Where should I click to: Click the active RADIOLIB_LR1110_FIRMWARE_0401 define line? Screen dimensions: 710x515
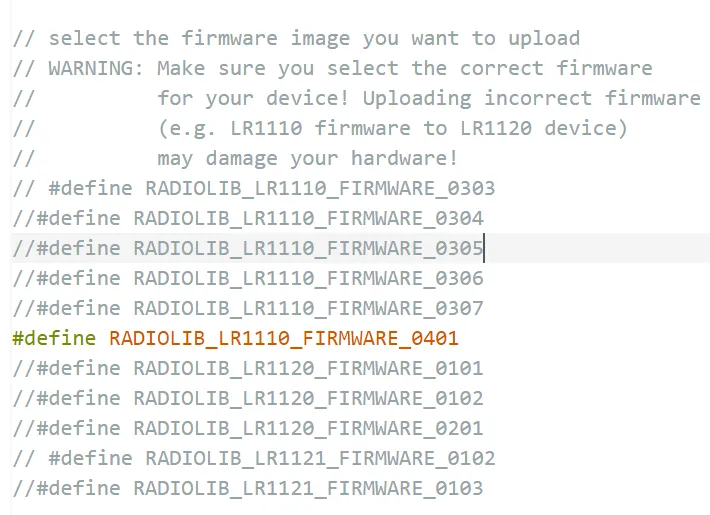coord(235,338)
